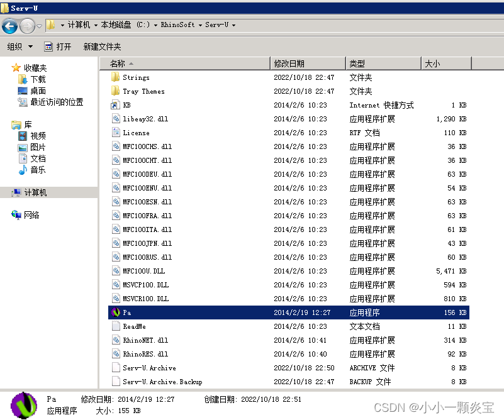Select the Strings folder icon
Screen dimensions: 504x420
pyautogui.click(x=115, y=77)
